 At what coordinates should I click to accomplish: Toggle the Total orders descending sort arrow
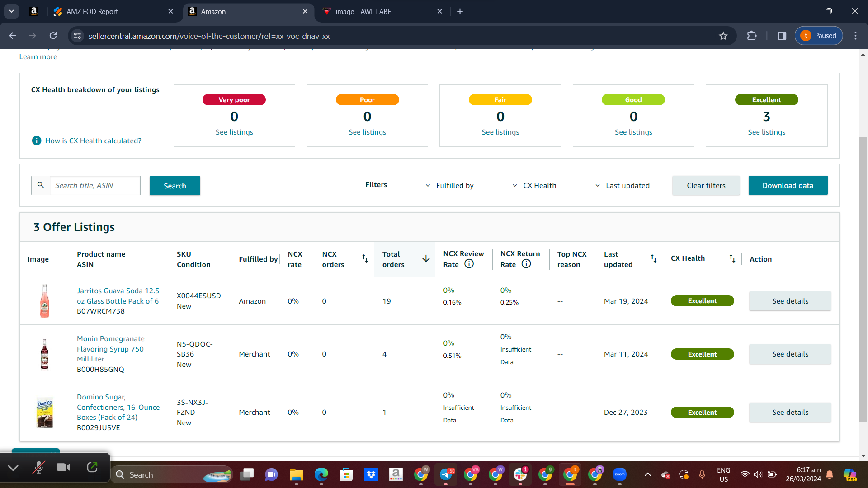426,258
